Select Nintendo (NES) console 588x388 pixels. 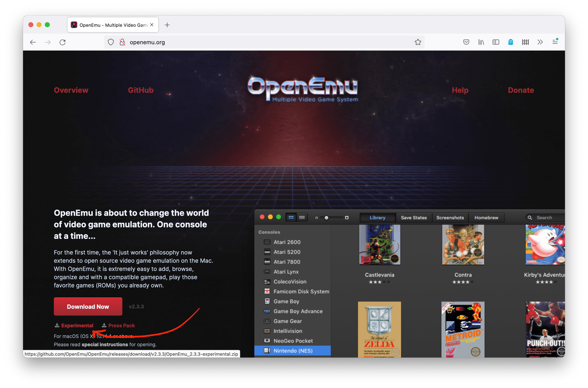[293, 350]
